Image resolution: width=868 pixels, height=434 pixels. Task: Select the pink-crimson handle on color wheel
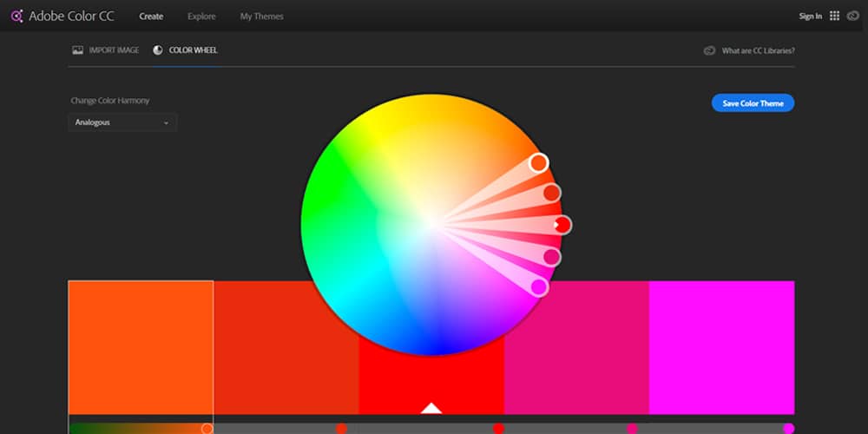click(552, 257)
